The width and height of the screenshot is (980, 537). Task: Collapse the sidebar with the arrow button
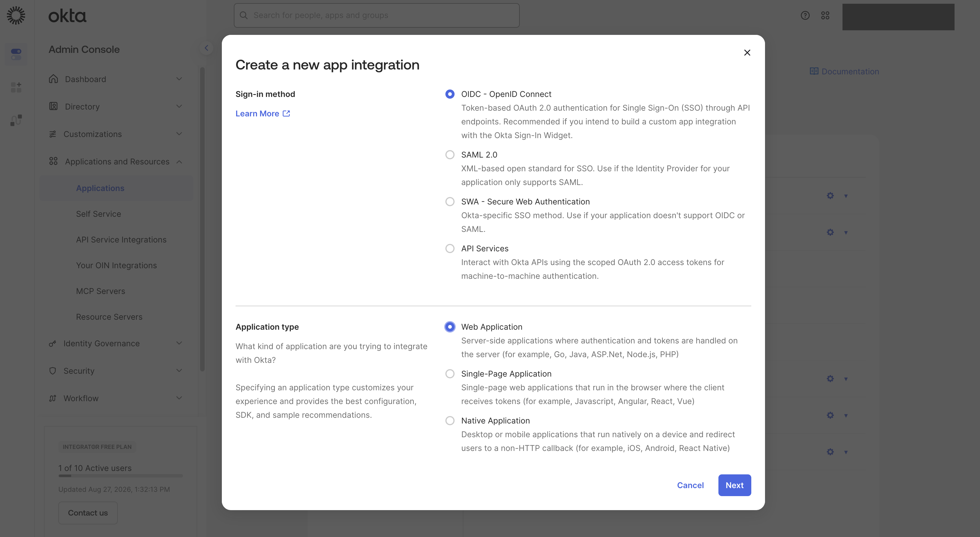206,48
